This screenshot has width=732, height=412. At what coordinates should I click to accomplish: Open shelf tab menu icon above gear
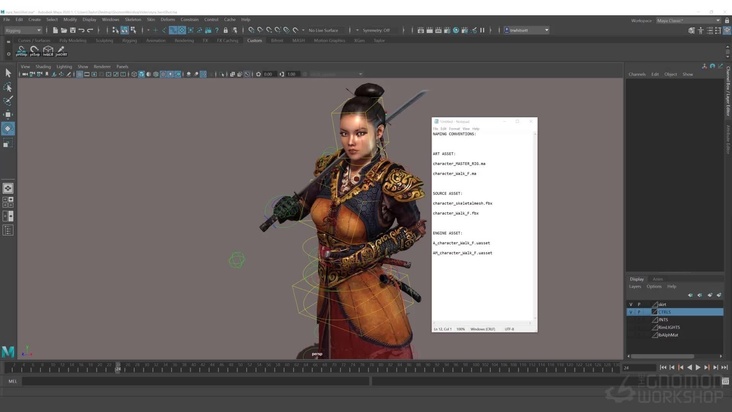coord(8,42)
